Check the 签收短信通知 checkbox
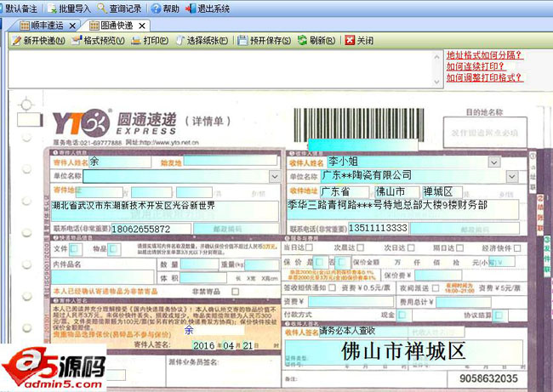 pyautogui.click(x=332, y=287)
